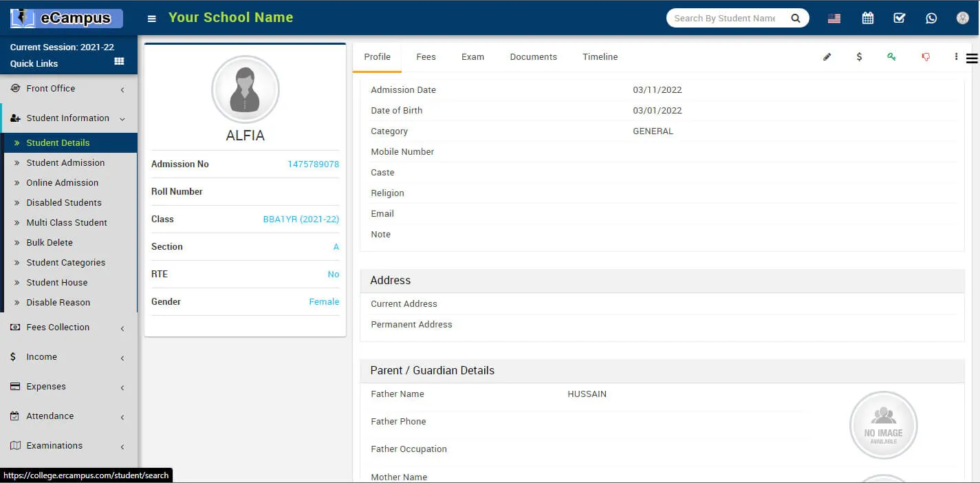
Task: Go to Disabled Students page
Action: [64, 203]
